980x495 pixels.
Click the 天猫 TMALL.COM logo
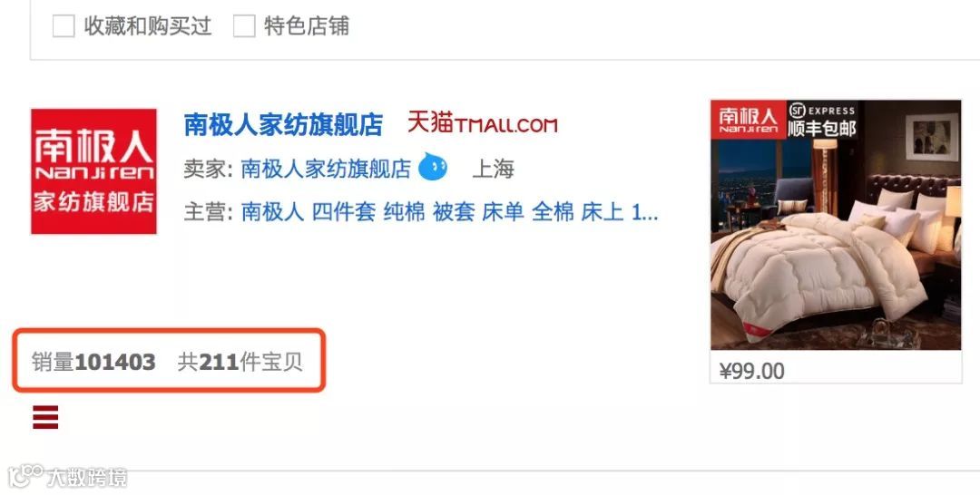pyautogui.click(x=482, y=123)
